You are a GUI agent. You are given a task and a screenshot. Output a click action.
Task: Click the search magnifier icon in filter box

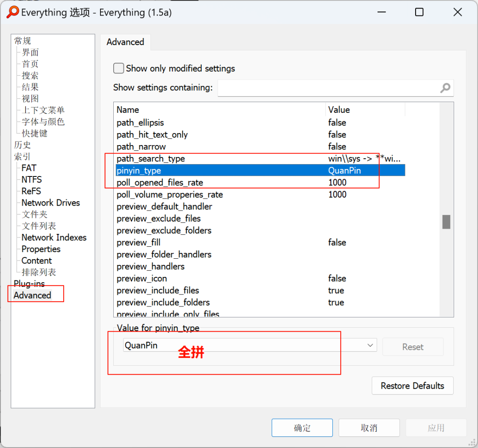445,88
